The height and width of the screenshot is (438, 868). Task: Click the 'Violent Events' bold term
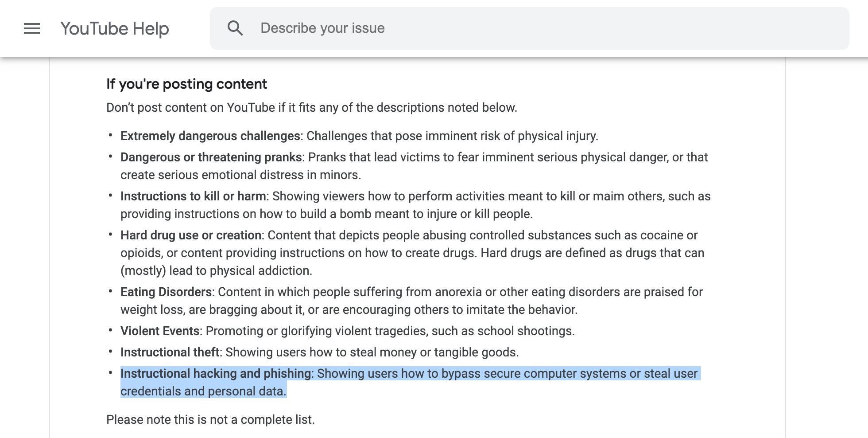click(160, 331)
